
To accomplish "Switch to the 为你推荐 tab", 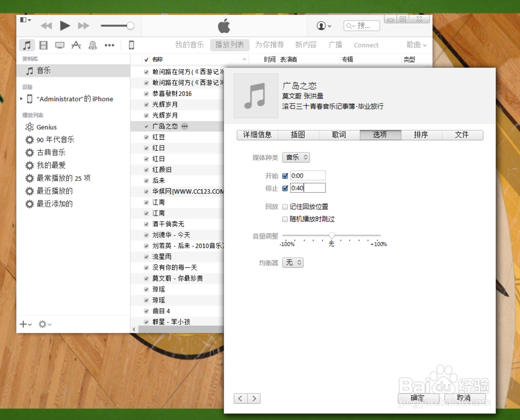I will coord(269,45).
